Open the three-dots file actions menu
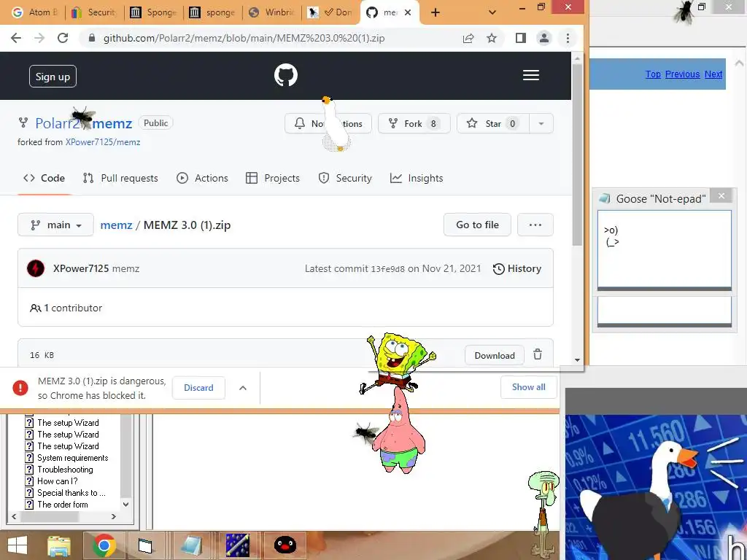Screen dimensions: 747x560 (x=535, y=225)
